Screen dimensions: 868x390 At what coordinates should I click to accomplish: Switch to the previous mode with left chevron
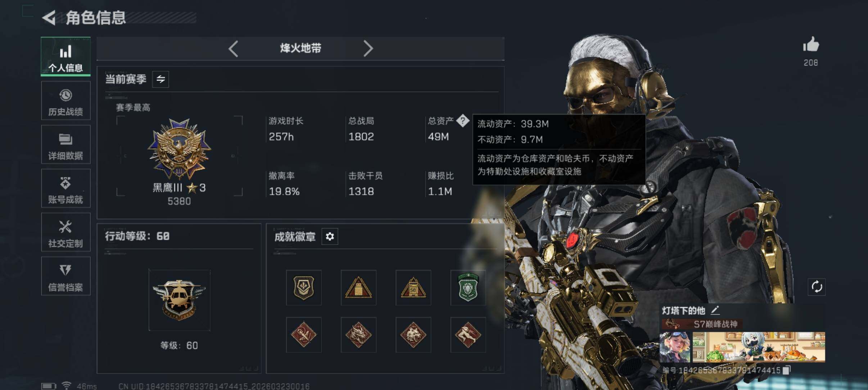point(233,49)
